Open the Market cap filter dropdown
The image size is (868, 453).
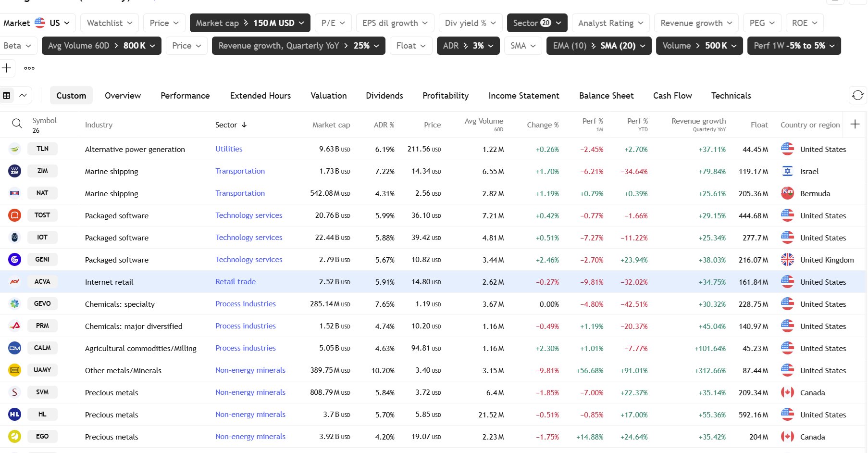tap(249, 23)
